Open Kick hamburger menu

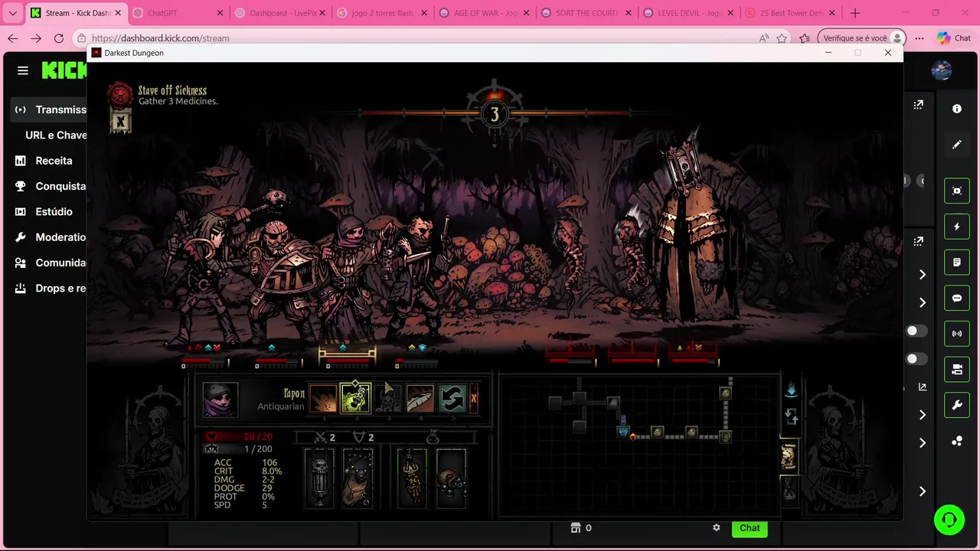(23, 70)
